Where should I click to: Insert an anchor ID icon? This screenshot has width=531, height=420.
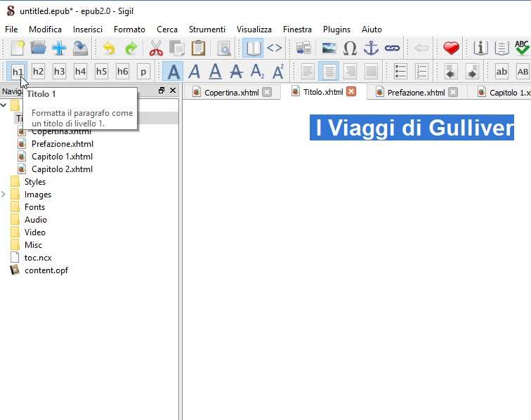click(x=371, y=48)
